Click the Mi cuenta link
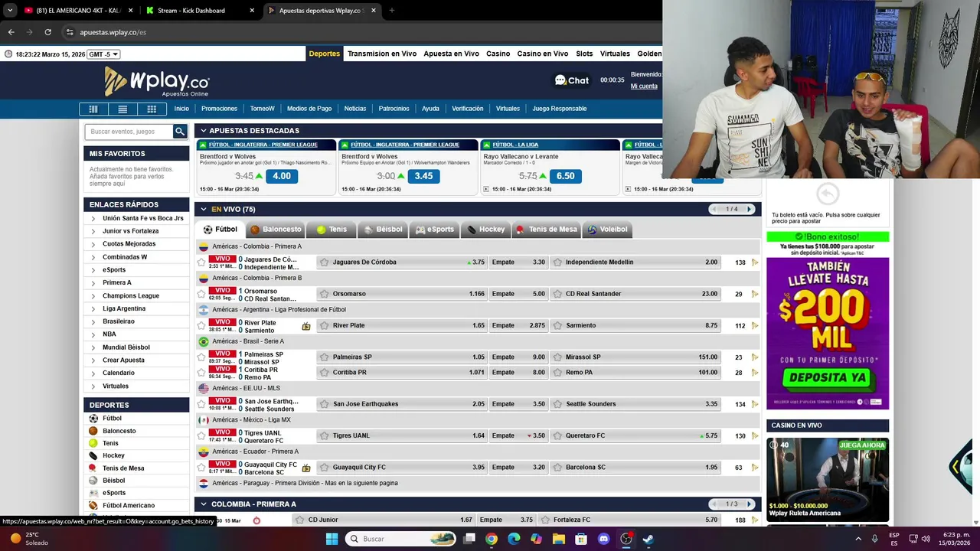The width and height of the screenshot is (980, 551). click(644, 86)
